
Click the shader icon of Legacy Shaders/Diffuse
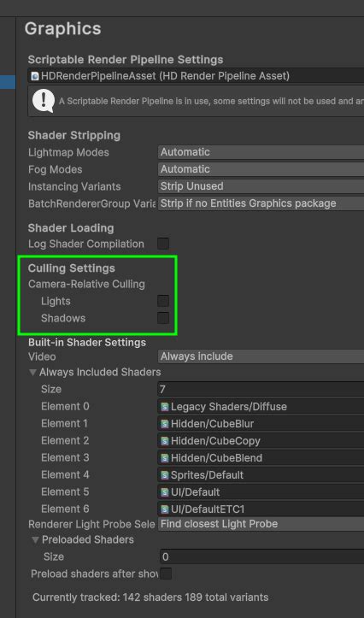tap(165, 407)
